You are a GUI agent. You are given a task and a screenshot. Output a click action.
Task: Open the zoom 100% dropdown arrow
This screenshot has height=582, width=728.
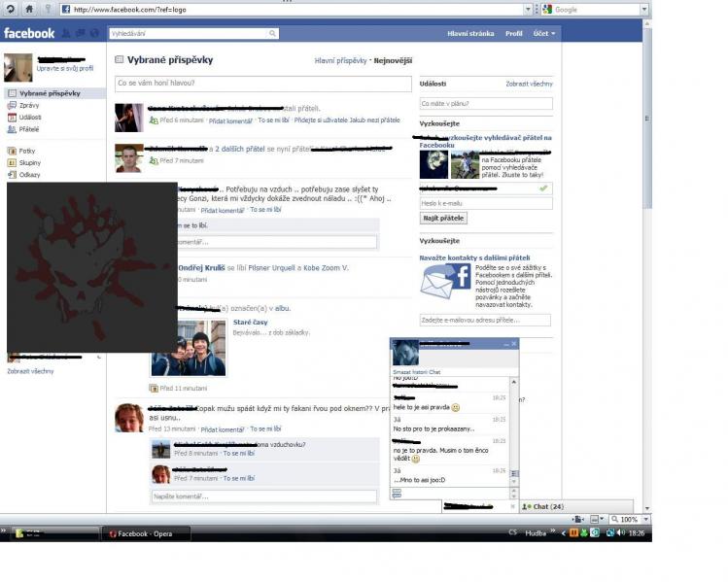tap(645, 520)
